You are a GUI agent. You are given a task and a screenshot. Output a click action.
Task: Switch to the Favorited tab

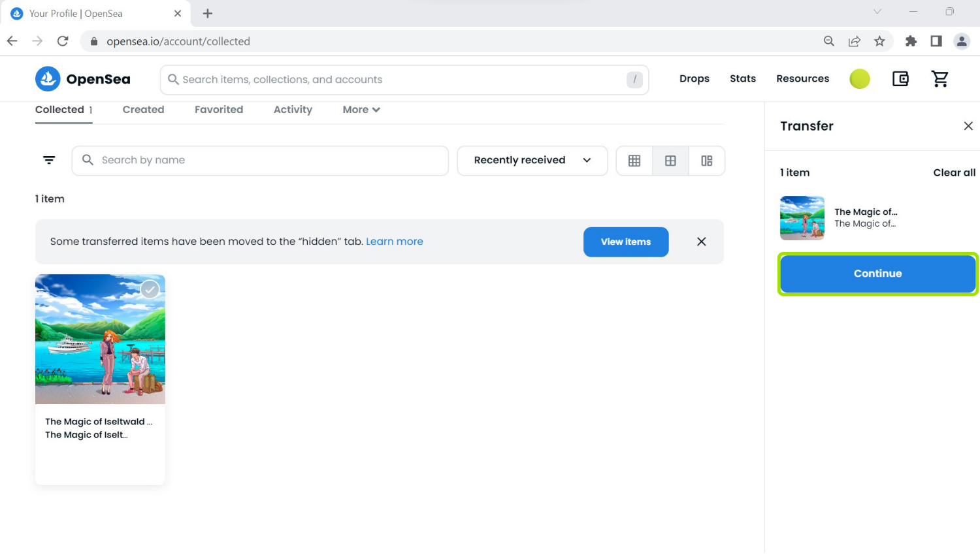[x=219, y=110]
